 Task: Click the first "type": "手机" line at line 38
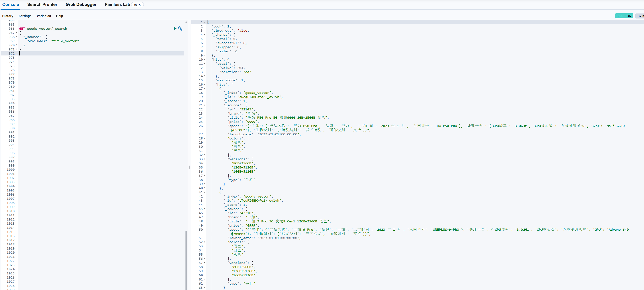tap(241, 180)
